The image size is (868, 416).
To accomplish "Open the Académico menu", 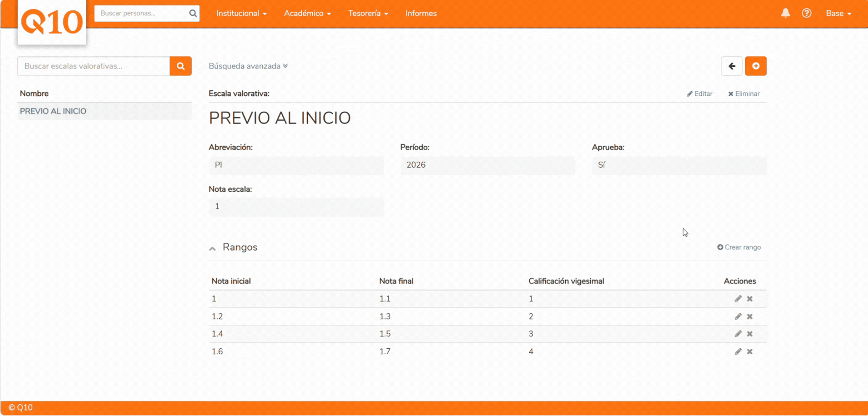I will (307, 13).
